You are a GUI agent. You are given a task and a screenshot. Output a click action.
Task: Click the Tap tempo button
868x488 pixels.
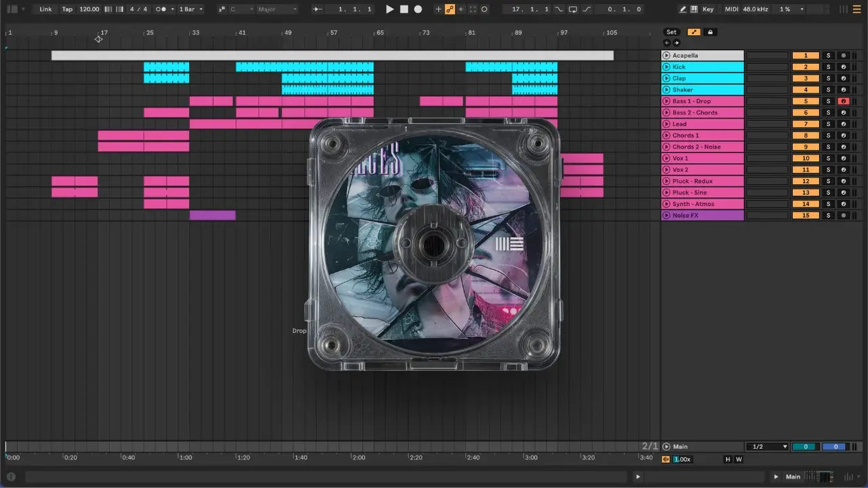point(67,9)
